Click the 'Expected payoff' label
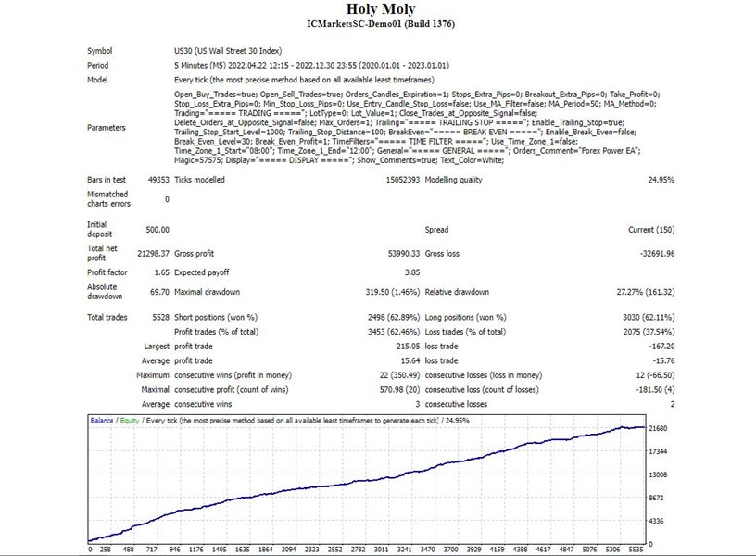 202,272
